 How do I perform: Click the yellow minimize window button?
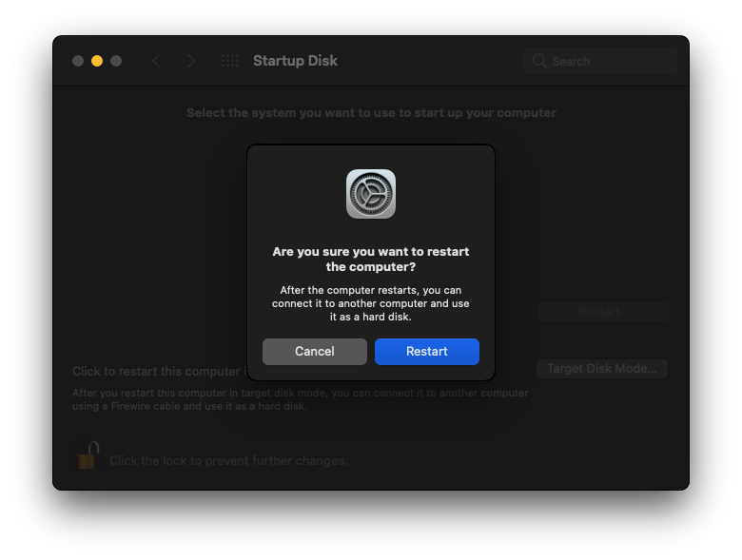coord(97,61)
